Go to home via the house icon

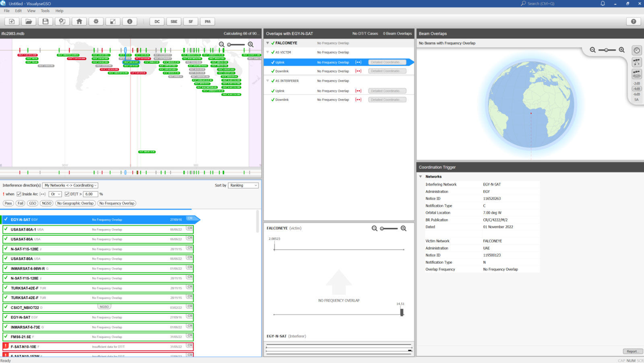point(79,22)
